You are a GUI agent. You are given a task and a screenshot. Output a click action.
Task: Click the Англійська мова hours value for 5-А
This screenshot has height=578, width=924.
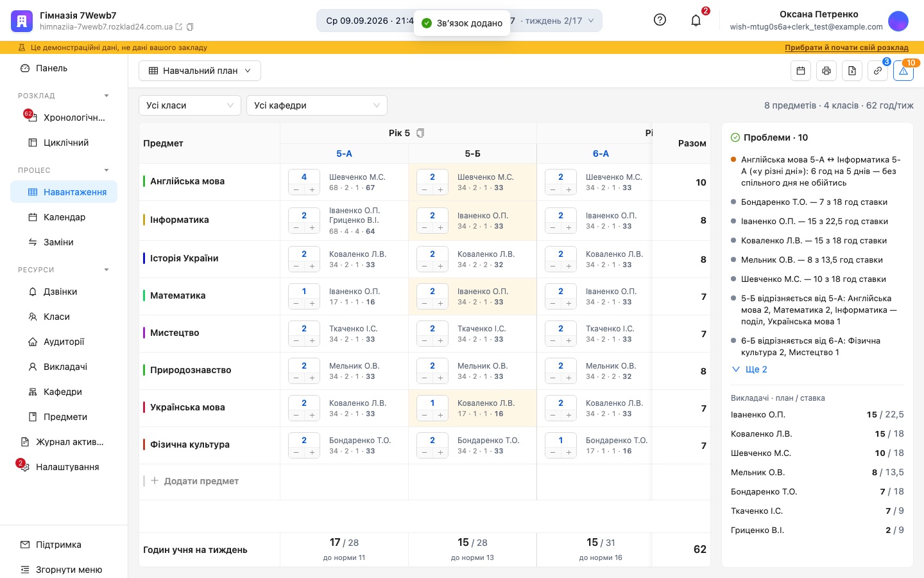click(x=304, y=177)
